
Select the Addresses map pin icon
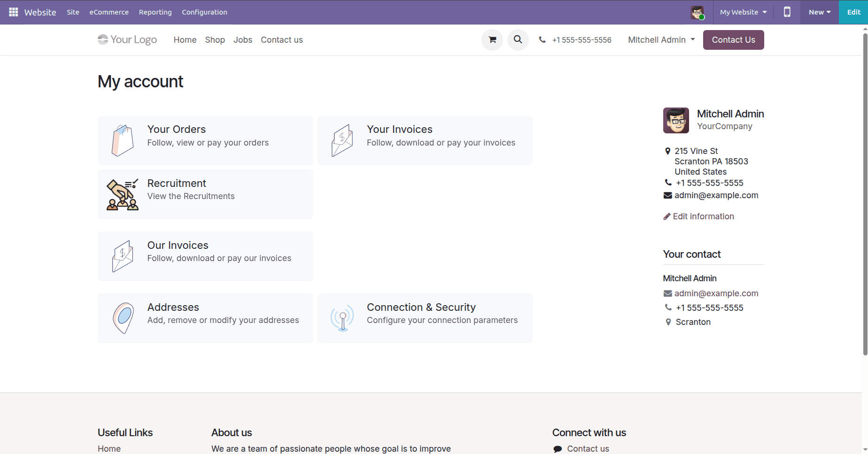[x=122, y=318]
